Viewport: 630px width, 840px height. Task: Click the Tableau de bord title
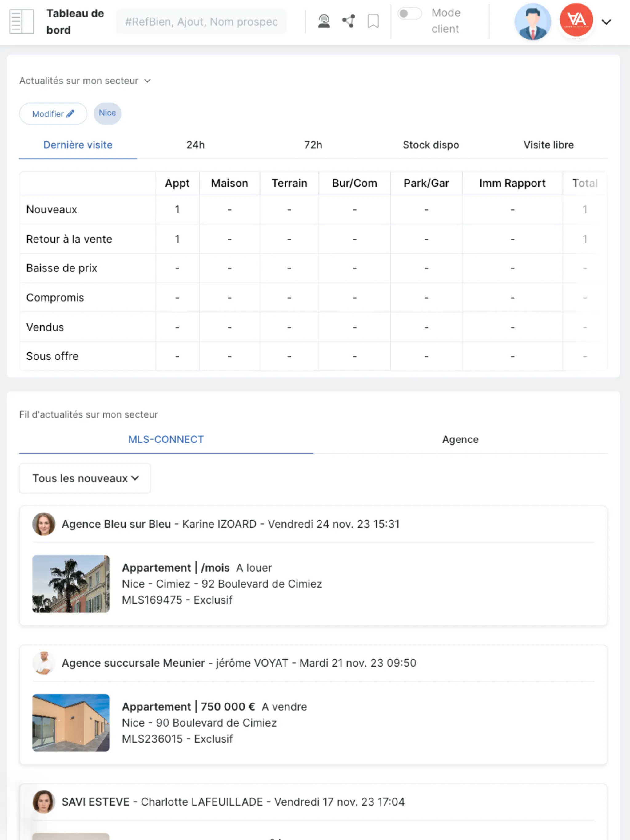pyautogui.click(x=75, y=22)
